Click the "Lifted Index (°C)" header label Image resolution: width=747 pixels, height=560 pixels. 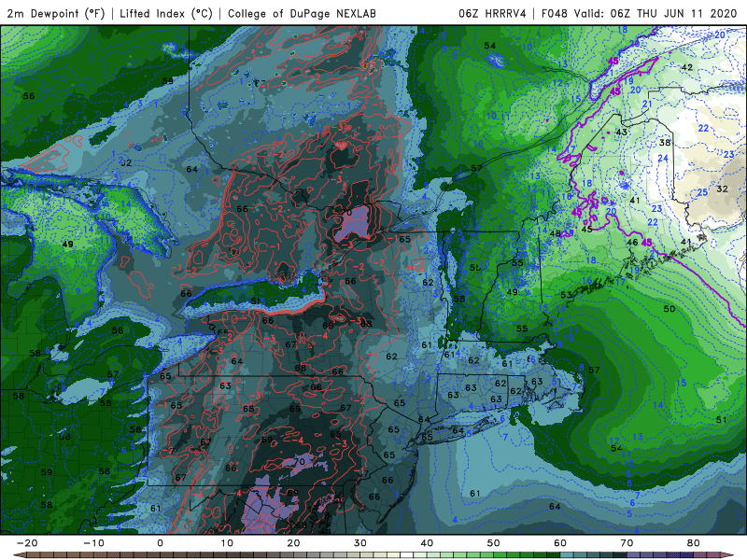coord(166,14)
